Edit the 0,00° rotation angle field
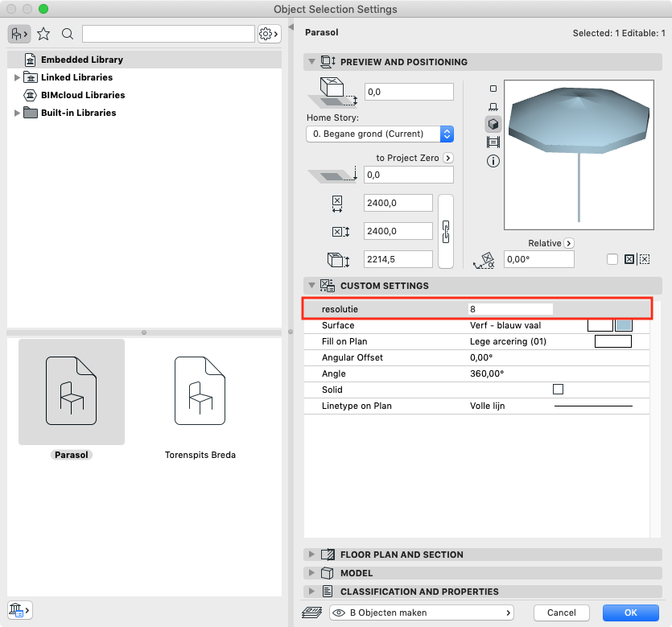672x627 pixels. pos(538,259)
